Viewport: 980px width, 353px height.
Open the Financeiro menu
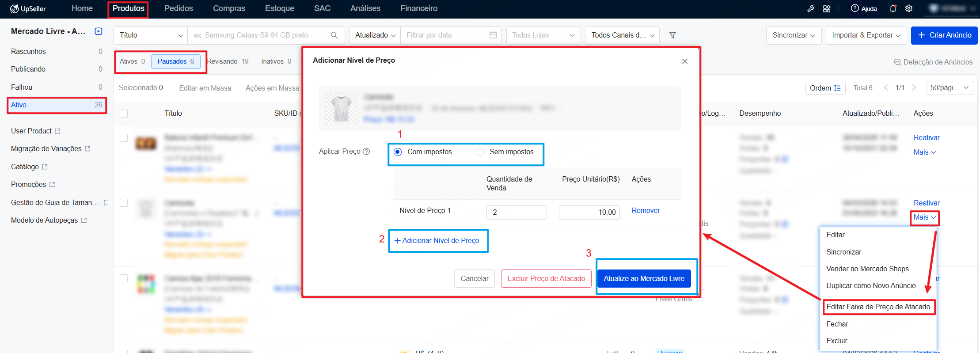(x=419, y=8)
